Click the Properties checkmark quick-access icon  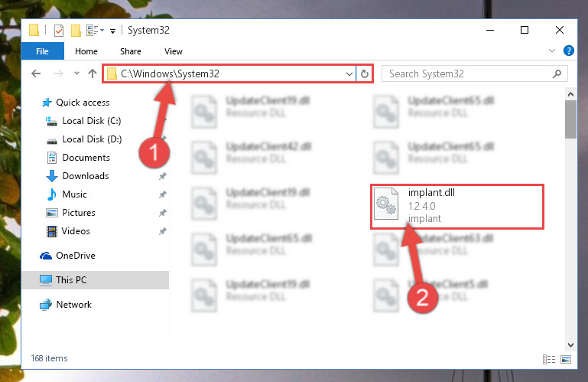59,31
